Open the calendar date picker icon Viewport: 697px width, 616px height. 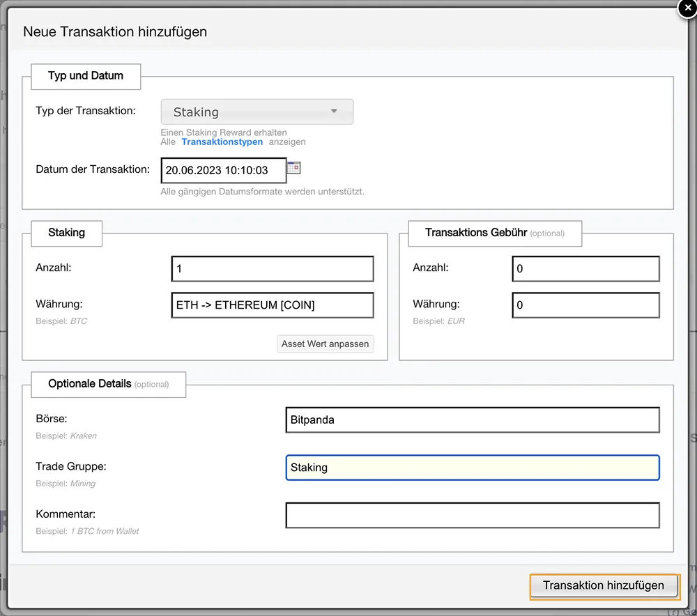point(294,168)
